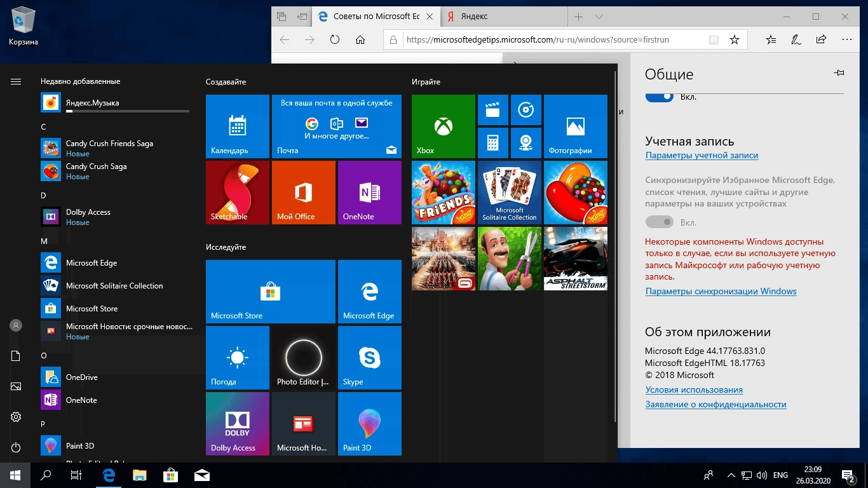Switch to Советы по Microsoft Edge tab

(376, 17)
